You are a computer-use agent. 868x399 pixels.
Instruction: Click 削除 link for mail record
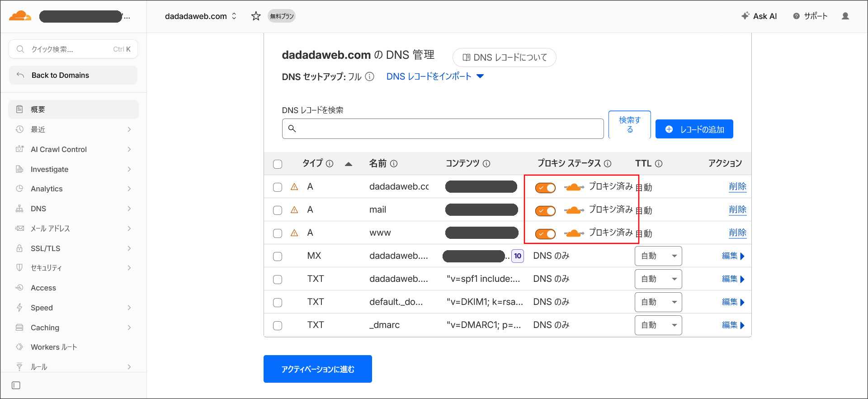coord(737,210)
